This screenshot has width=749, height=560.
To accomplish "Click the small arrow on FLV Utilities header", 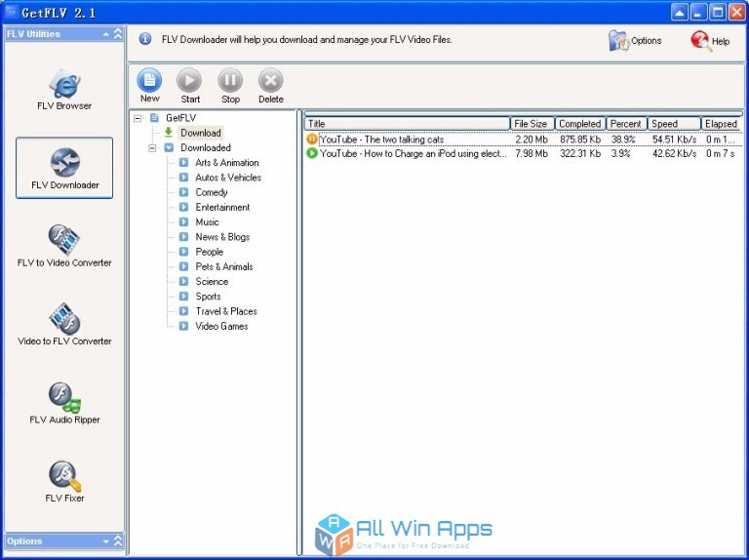I will click(106, 34).
